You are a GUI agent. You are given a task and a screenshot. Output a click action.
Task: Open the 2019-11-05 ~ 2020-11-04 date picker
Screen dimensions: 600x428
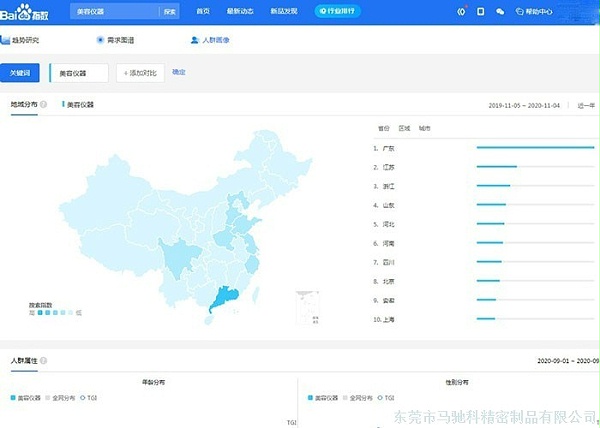point(526,105)
